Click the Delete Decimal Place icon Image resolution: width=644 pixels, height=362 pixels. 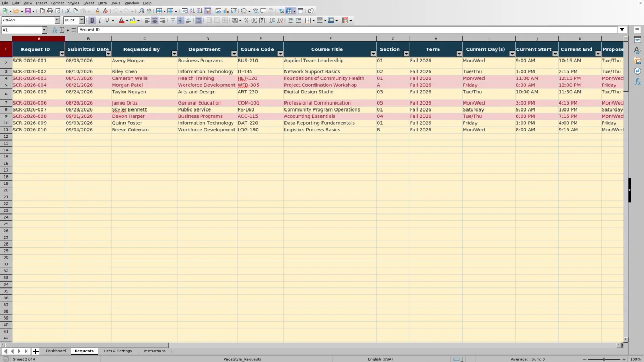pyautogui.click(x=280, y=20)
